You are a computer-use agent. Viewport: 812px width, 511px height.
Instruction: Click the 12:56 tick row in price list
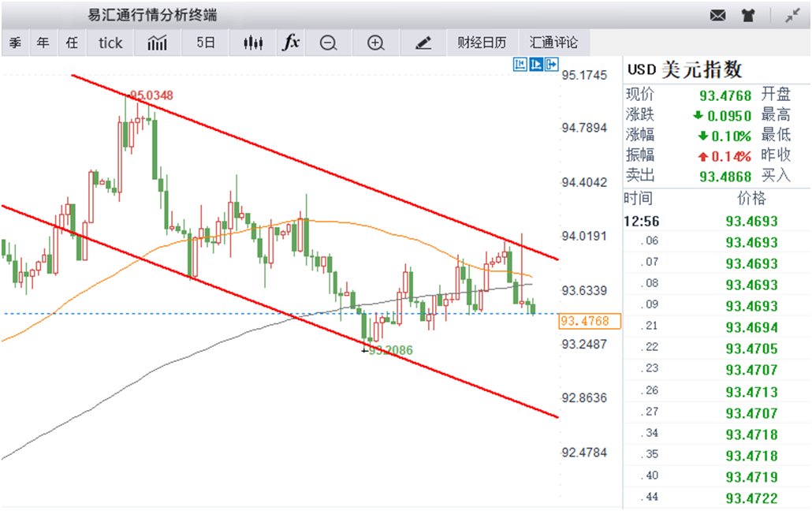point(717,222)
